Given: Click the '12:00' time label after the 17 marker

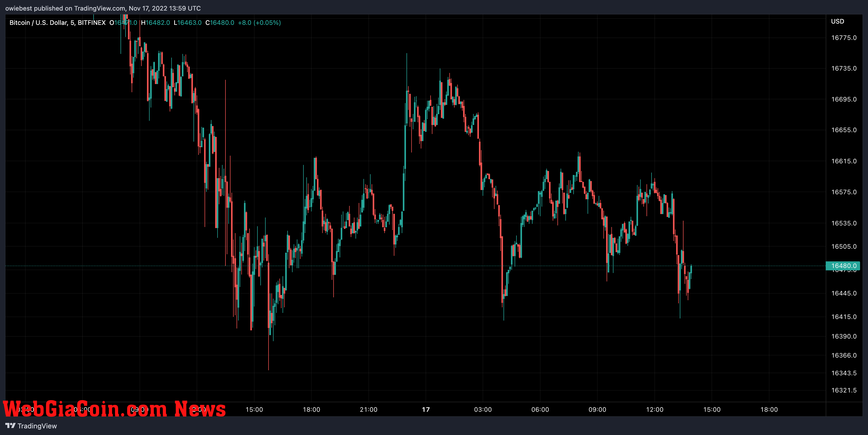Looking at the screenshot, I should point(654,409).
